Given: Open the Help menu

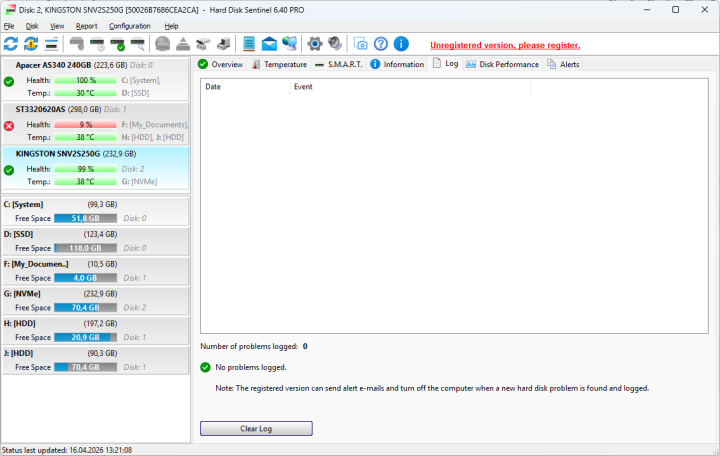Looking at the screenshot, I should [x=171, y=26].
